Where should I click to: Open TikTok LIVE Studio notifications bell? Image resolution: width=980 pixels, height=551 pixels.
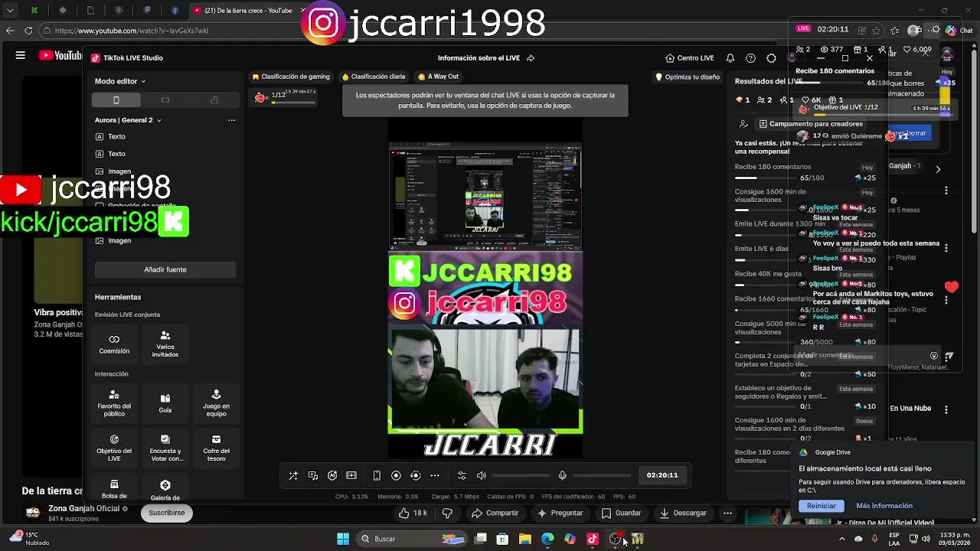(730, 58)
